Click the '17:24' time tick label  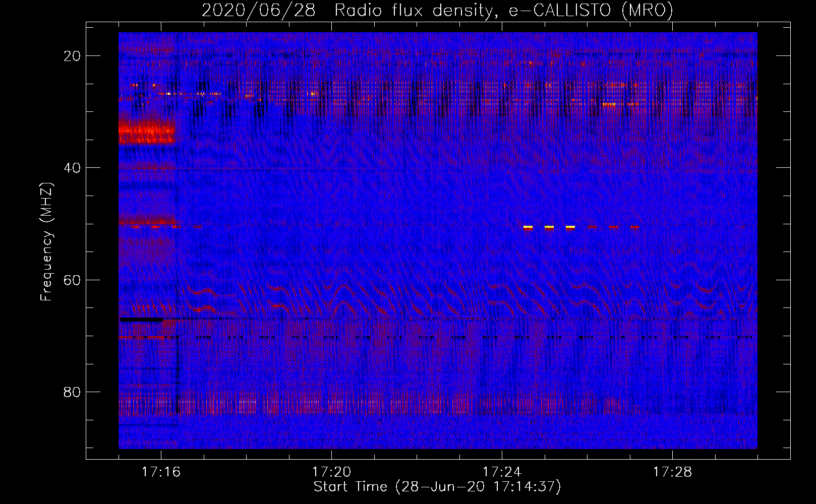click(x=502, y=472)
